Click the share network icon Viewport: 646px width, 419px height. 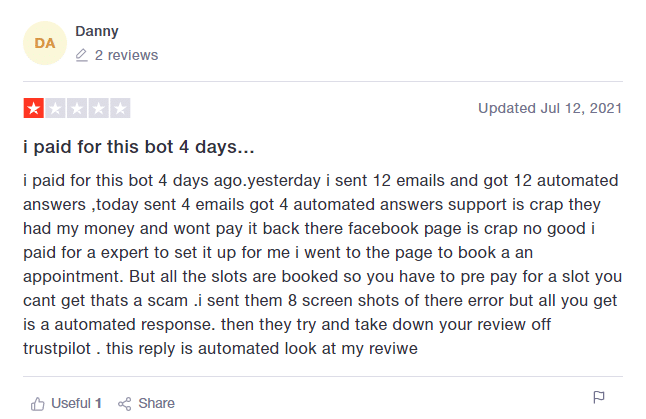pos(125,404)
